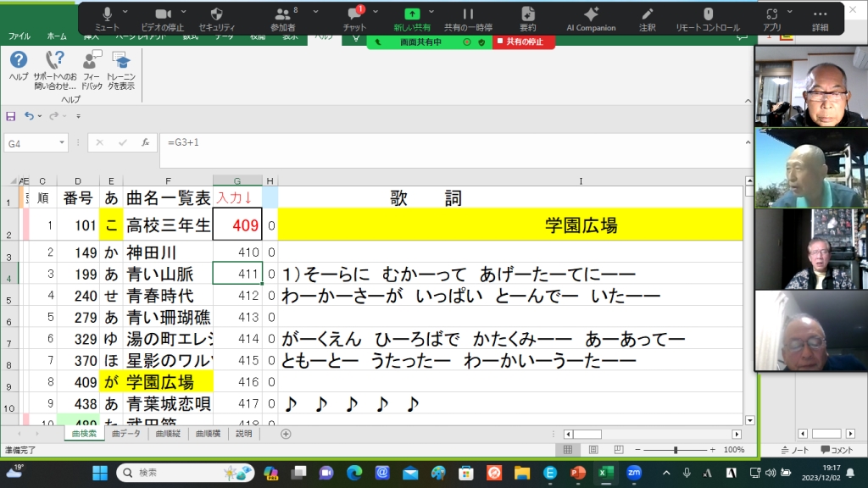Open the Zoom annotate (注釈) tool
Screen dimensions: 868x488
647,19
